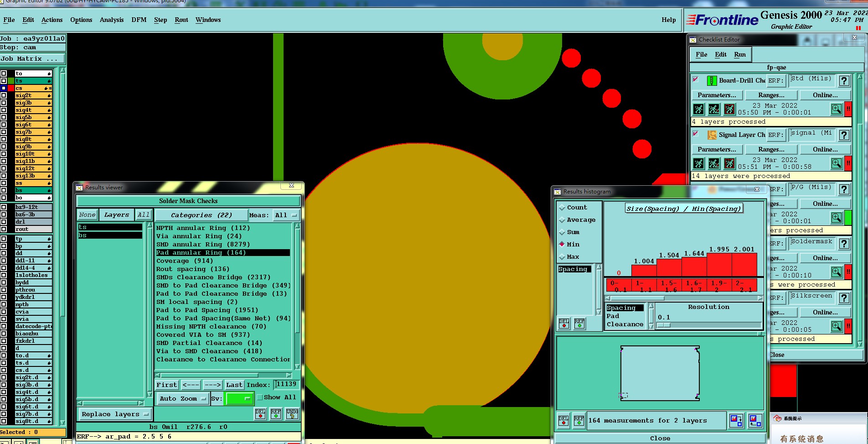868x444 pixels.
Task: Open help for Signal Layer check
Action: pos(844,135)
